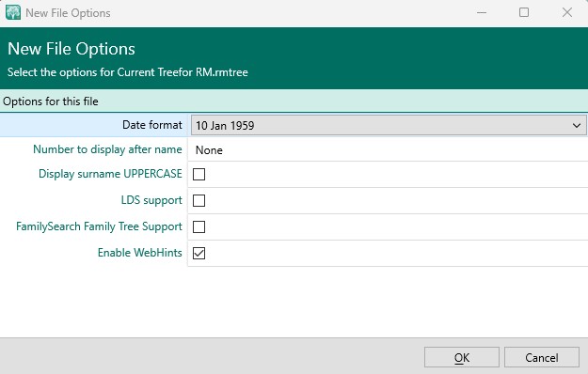The height and width of the screenshot is (374, 588).
Task: Tick the LDS support checkbox
Action: [x=199, y=201]
